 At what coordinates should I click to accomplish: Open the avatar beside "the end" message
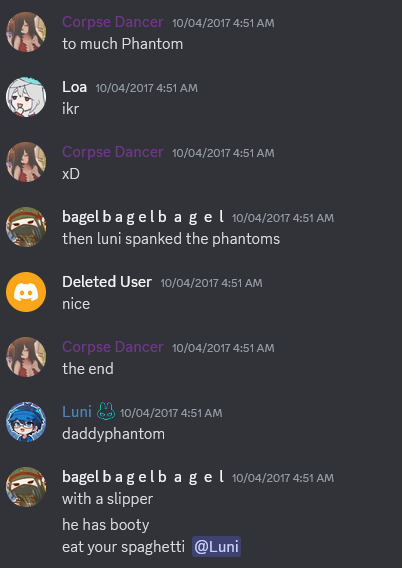click(26, 357)
